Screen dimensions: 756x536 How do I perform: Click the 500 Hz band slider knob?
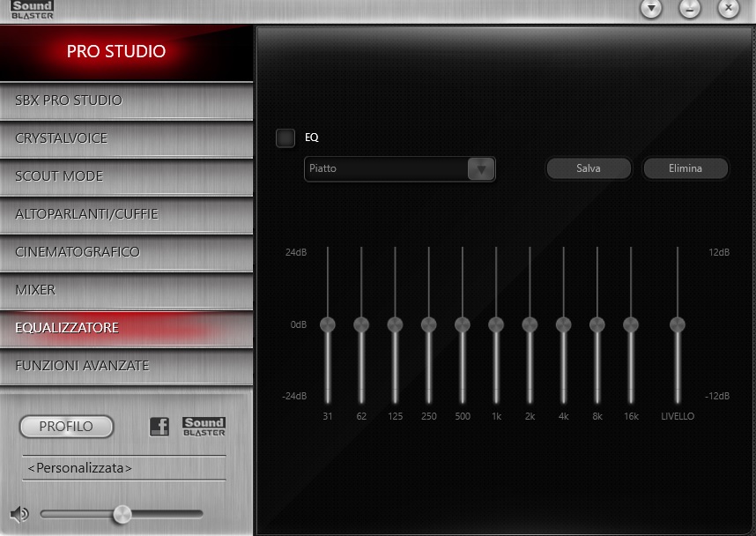tap(463, 324)
